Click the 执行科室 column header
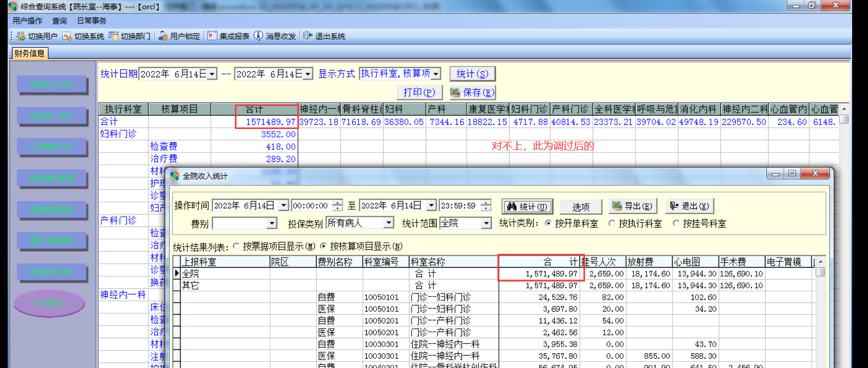This screenshot has width=868, height=368. click(123, 109)
